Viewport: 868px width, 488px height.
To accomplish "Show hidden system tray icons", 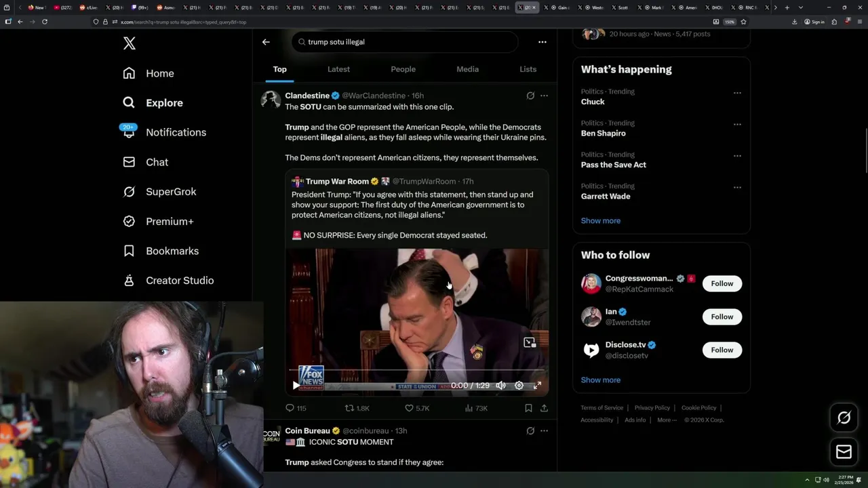I will [x=807, y=480].
